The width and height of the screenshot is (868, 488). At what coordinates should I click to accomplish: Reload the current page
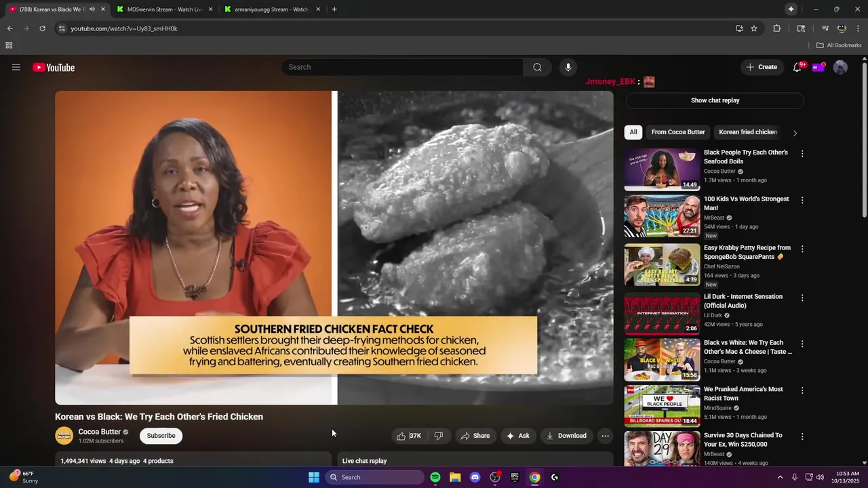coord(42,28)
